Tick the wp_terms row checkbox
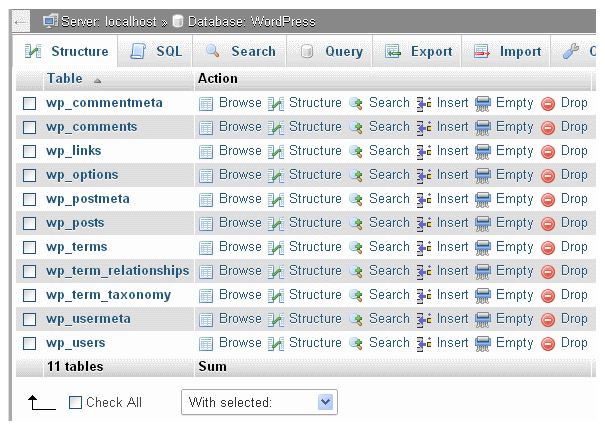 (30, 247)
